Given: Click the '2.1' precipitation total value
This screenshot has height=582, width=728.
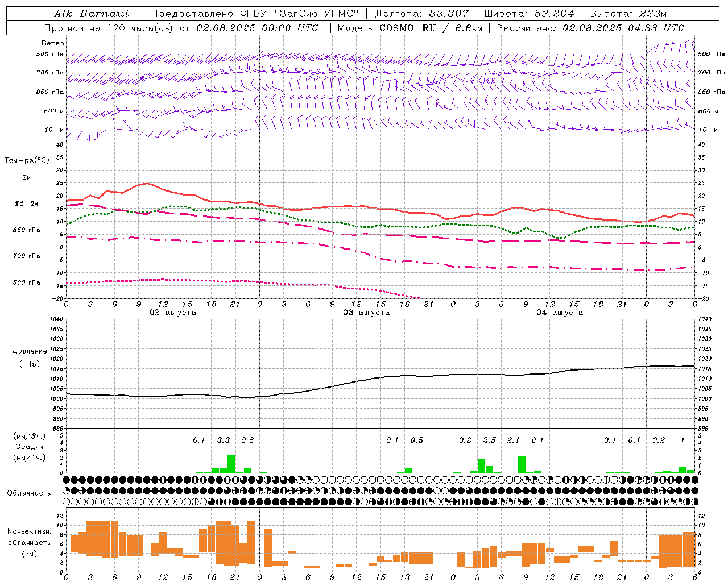Looking at the screenshot, I should [513, 440].
